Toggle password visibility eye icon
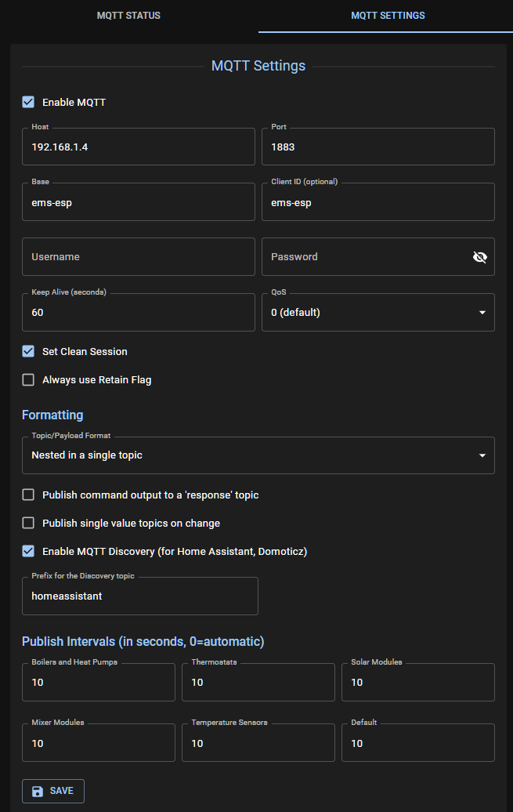This screenshot has width=513, height=812. click(x=480, y=257)
